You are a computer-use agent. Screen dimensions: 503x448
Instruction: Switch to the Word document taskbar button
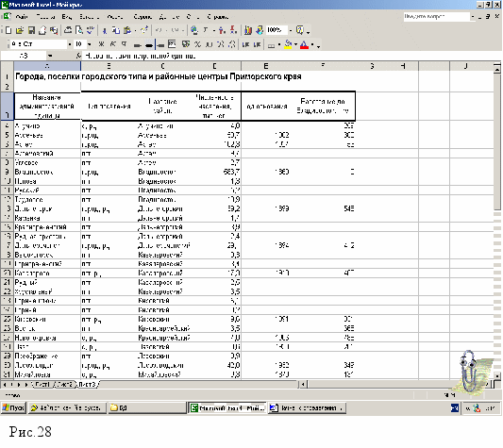coord(307,407)
